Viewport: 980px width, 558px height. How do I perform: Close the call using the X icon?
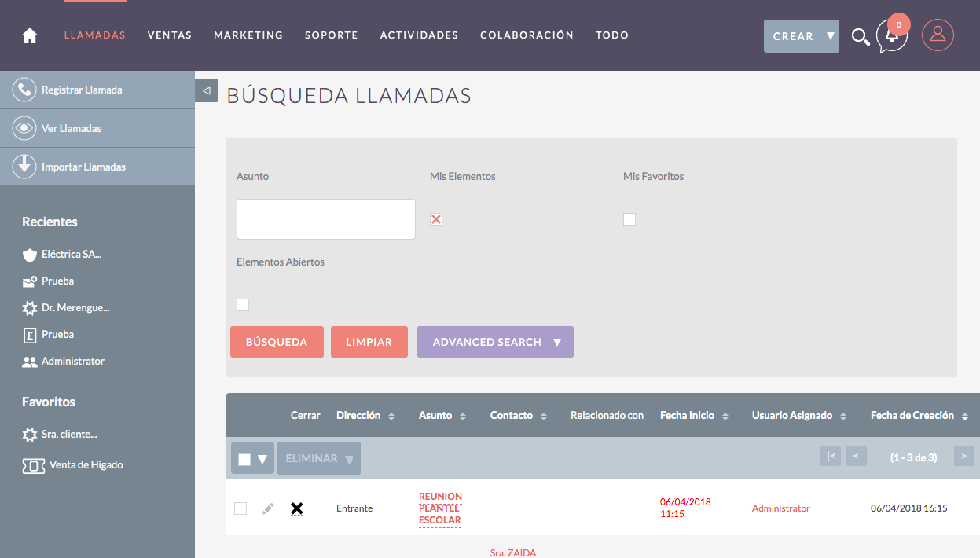coord(296,508)
